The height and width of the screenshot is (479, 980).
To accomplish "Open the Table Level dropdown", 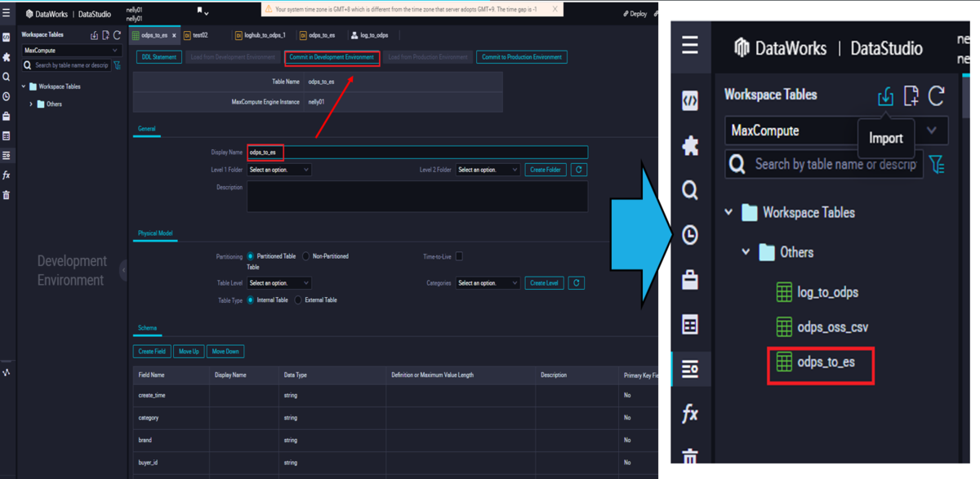I will (x=278, y=282).
